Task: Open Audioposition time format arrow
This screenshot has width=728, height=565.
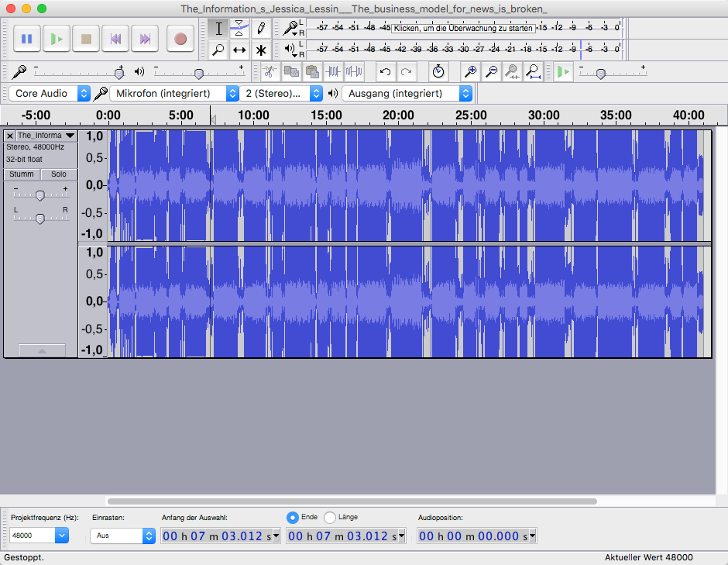Action: point(533,536)
